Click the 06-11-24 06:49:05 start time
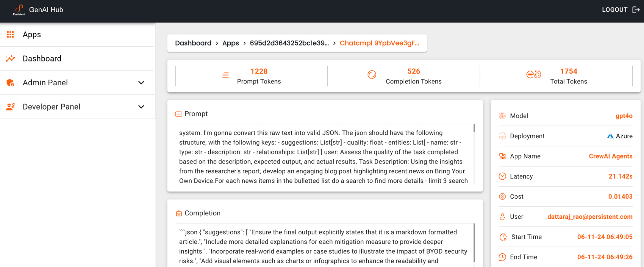 click(605, 237)
